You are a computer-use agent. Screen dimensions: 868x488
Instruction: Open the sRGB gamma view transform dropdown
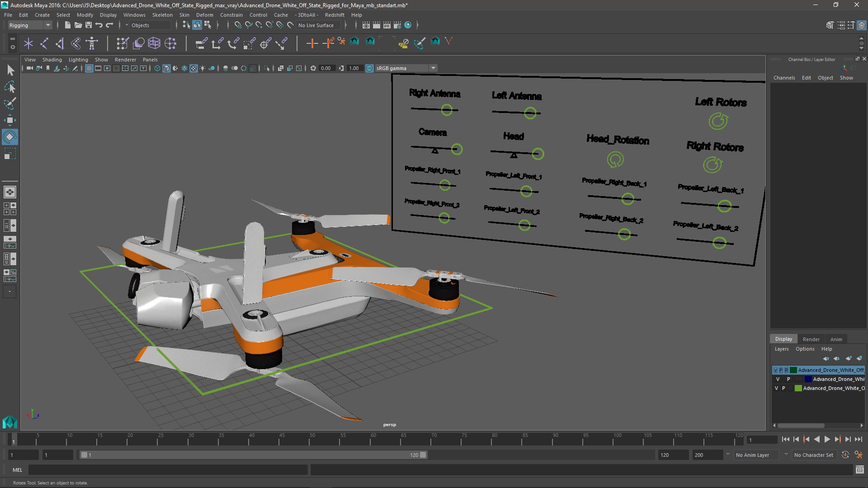pos(406,68)
